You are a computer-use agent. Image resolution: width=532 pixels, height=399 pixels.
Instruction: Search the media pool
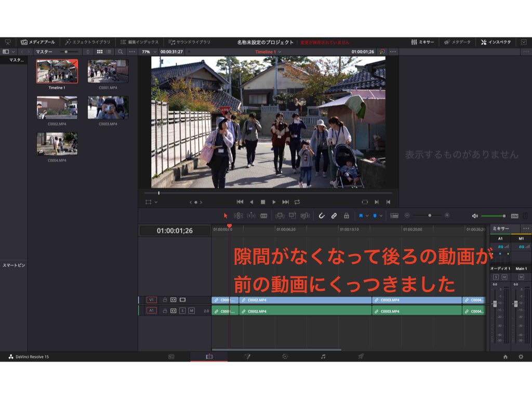click(121, 51)
